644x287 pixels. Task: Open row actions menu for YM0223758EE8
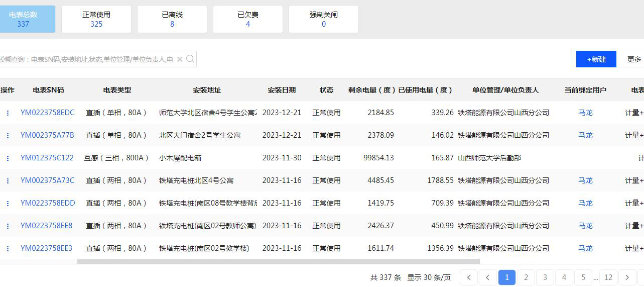tap(8, 226)
